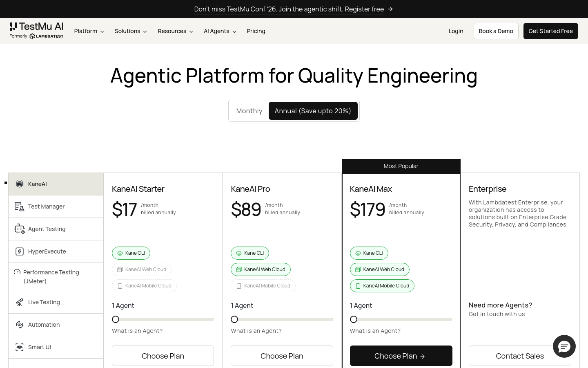
Task: Click KaneAI Starter agent slider handle
Action: [116, 319]
